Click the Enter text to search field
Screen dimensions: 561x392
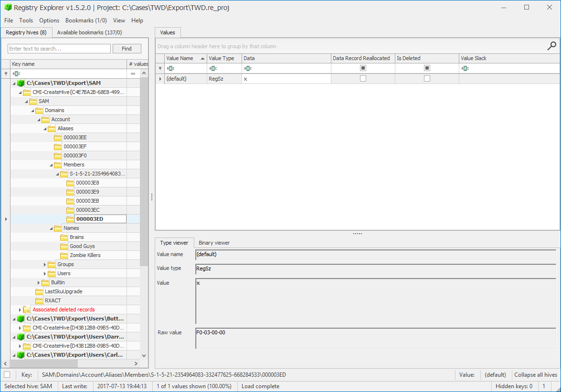coord(58,49)
